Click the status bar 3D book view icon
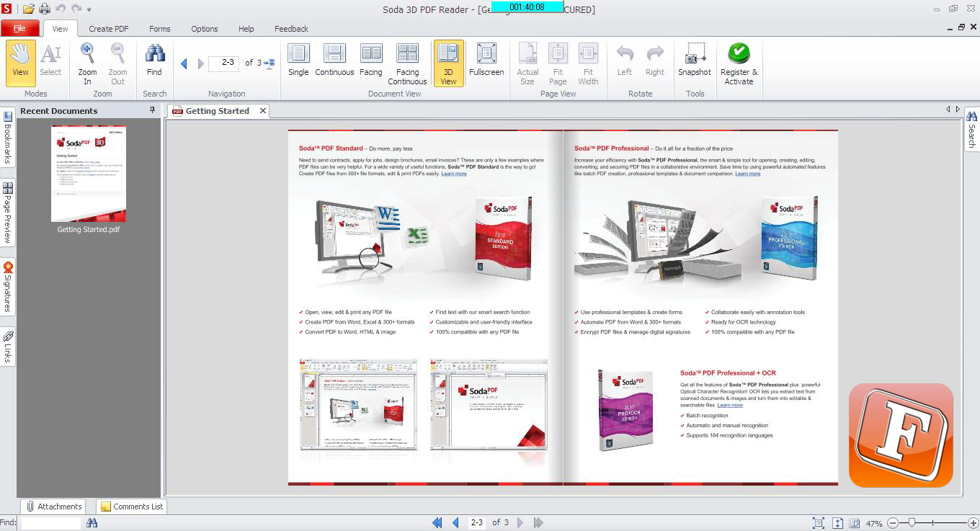 tap(855, 523)
